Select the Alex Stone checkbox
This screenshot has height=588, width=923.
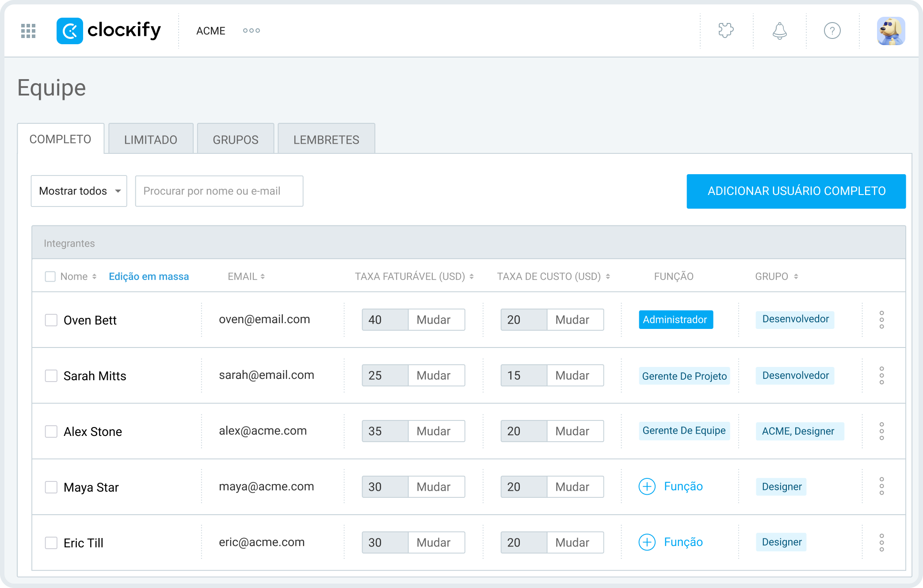(x=51, y=431)
